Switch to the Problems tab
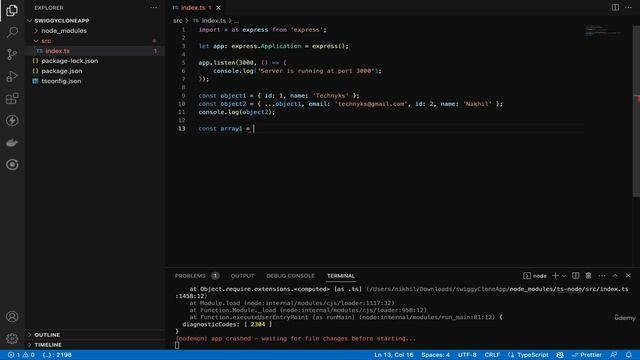 [190, 276]
